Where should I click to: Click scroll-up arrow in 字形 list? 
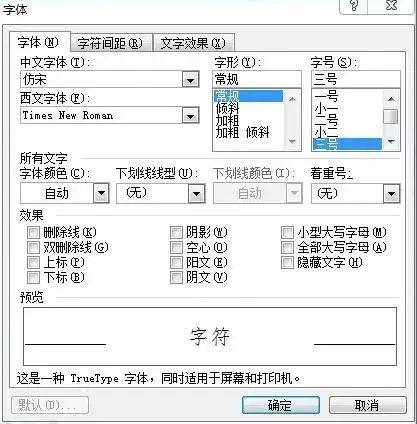tap(292, 99)
